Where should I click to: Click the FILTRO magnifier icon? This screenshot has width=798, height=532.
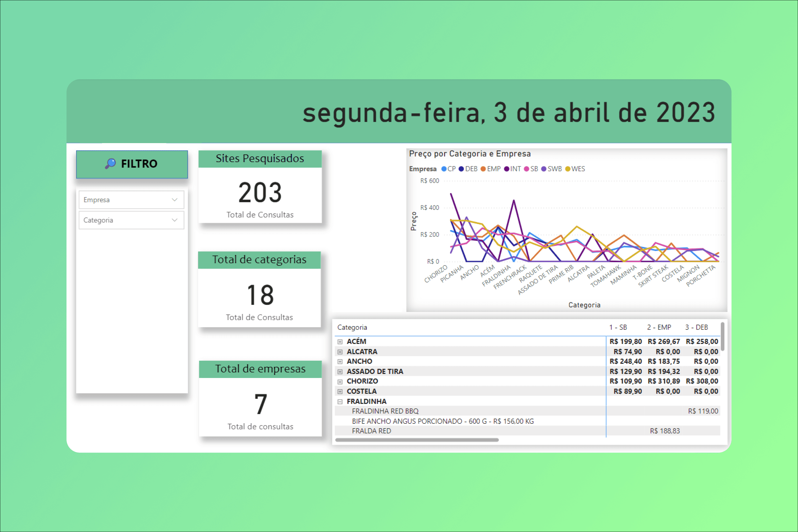(x=110, y=164)
